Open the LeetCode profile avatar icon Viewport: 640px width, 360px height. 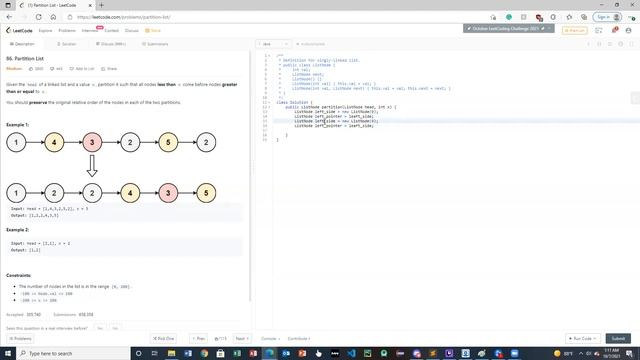coord(629,31)
